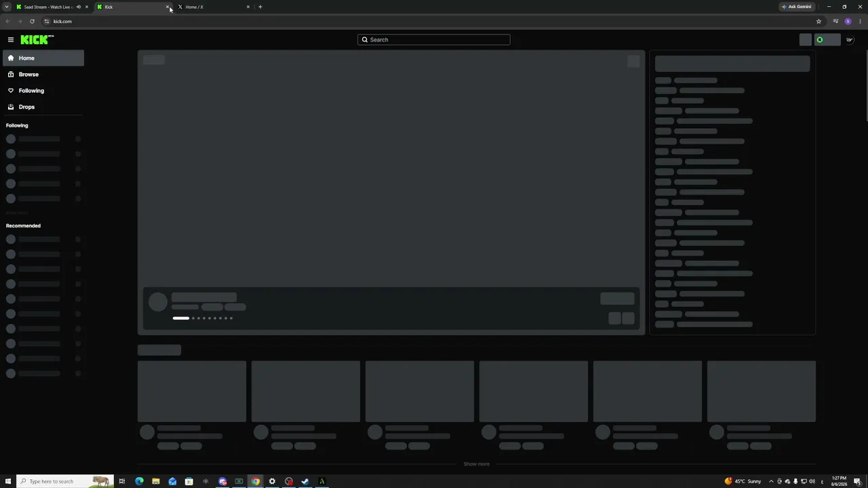Open Following with the heart icon

[43, 91]
